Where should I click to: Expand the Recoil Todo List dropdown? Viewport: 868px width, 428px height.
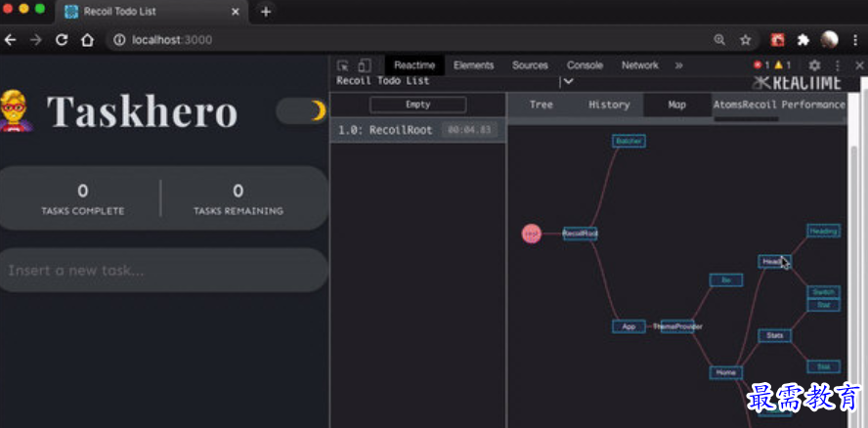[567, 81]
